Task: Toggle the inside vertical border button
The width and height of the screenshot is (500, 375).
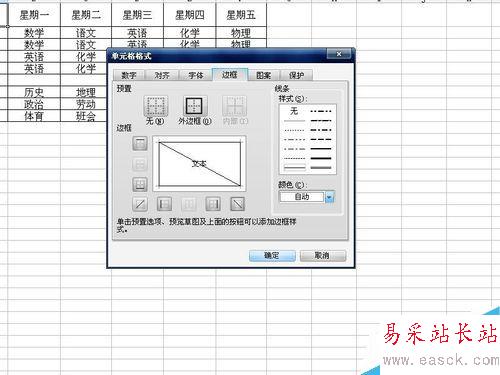Action: (x=189, y=204)
